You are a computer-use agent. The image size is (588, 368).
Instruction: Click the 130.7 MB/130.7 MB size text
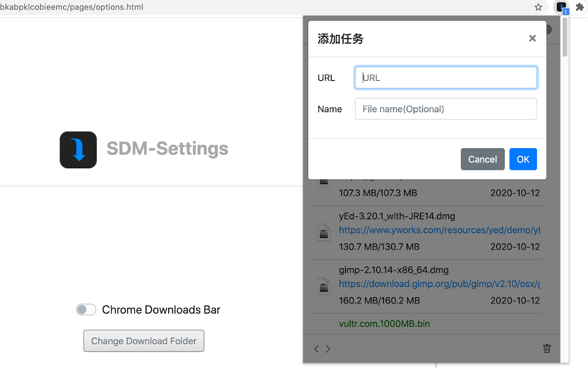pyautogui.click(x=379, y=247)
